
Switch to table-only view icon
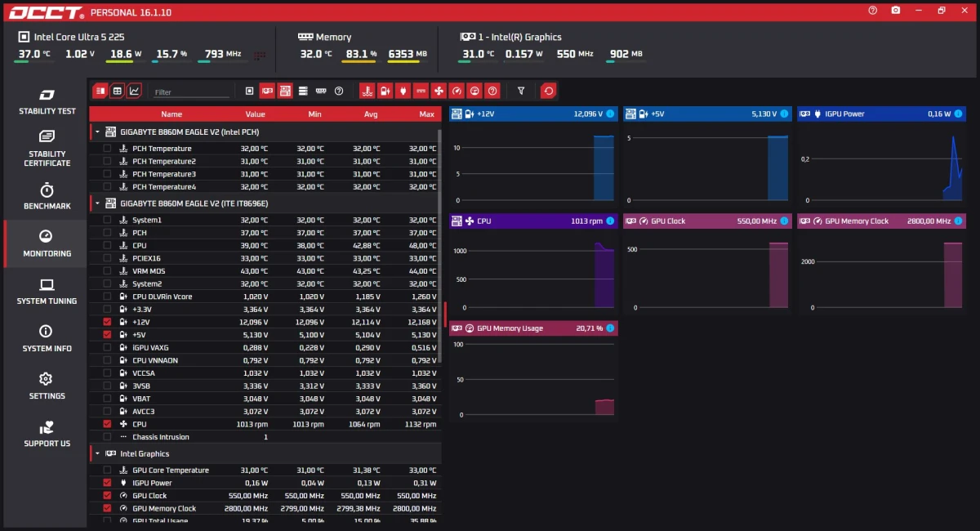[117, 91]
